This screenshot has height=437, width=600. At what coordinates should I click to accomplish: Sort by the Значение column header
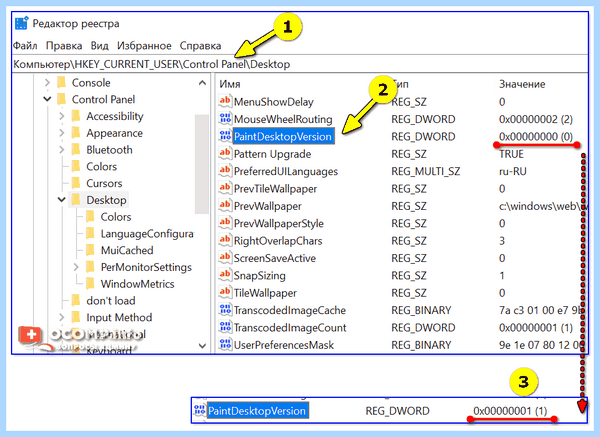coord(522,84)
